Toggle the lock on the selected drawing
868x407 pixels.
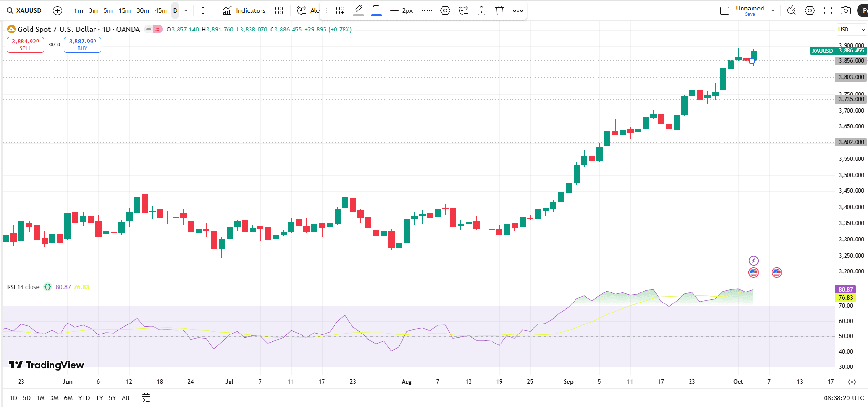coord(481,10)
